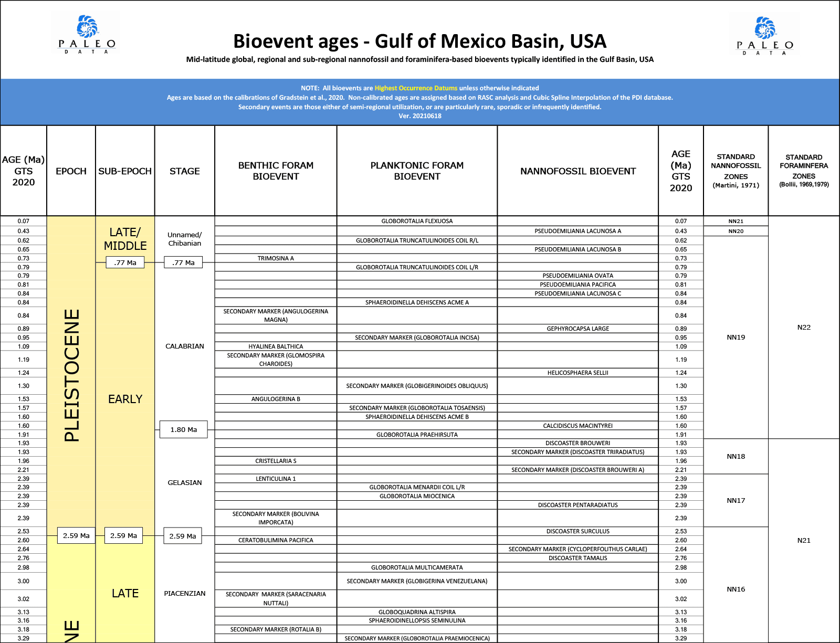Click TRIMOSINA A cell
840x643 pixels.
(x=276, y=258)
